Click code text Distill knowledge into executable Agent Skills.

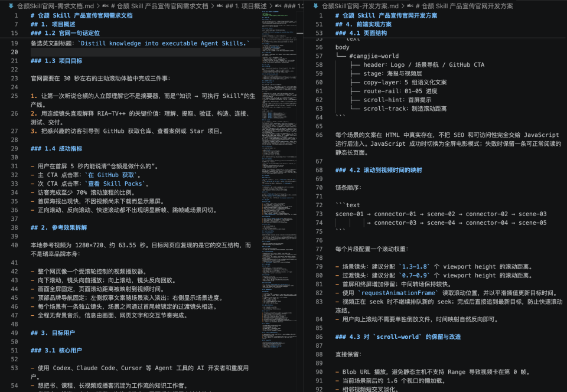[164, 43]
